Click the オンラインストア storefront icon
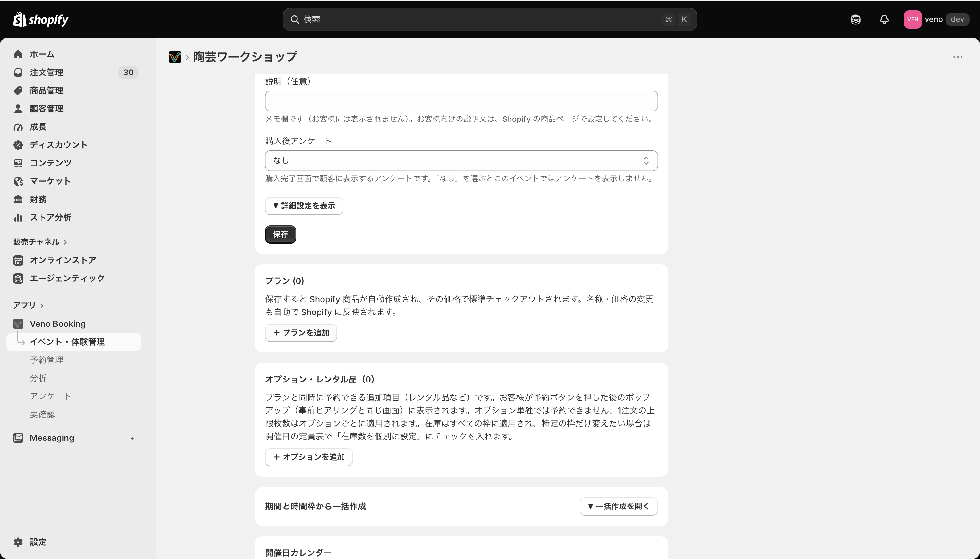Image resolution: width=980 pixels, height=559 pixels. pyautogui.click(x=18, y=260)
